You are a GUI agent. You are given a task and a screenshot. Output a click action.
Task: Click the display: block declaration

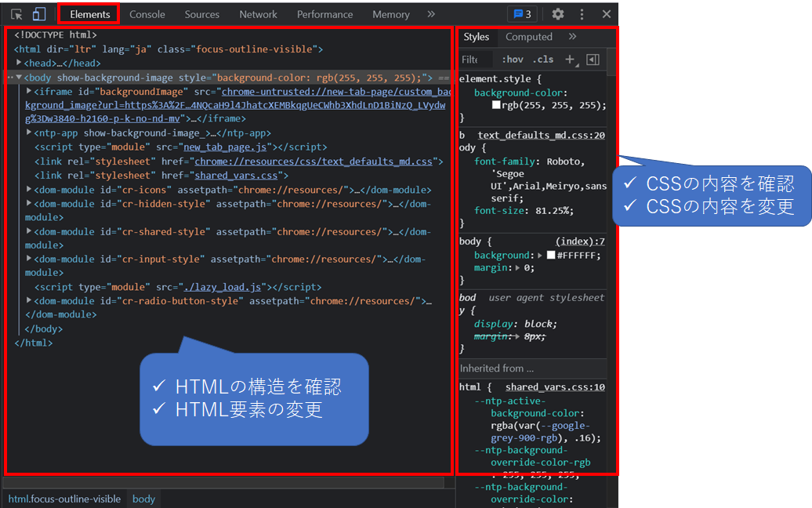click(515, 324)
